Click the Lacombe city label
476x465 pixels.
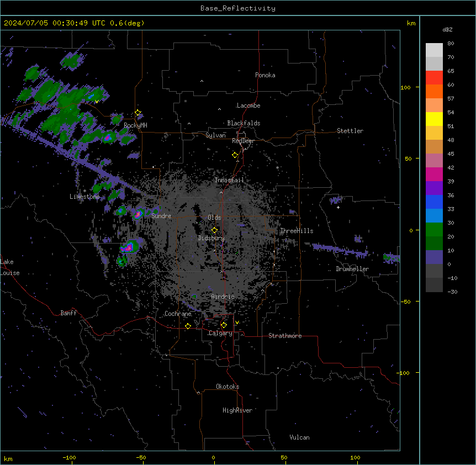pos(248,105)
